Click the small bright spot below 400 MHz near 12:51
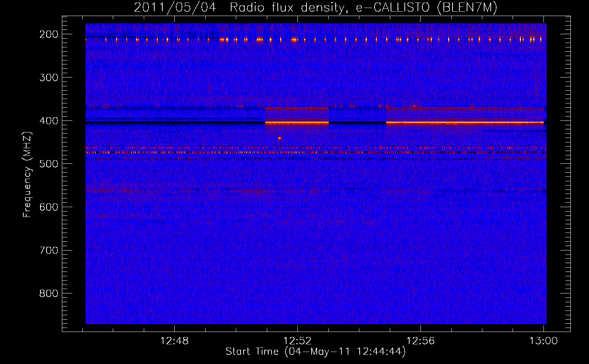The height and width of the screenshot is (364, 589). pos(280,138)
